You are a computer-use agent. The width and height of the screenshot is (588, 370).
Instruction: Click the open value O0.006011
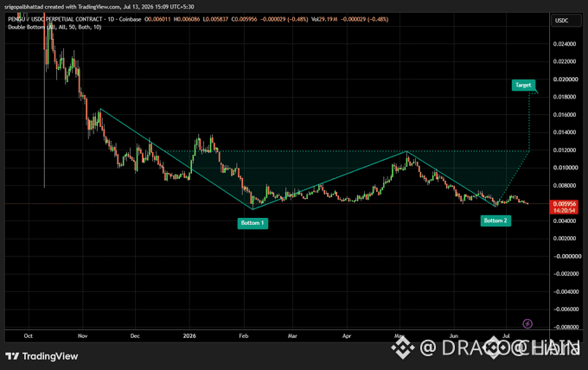(x=157, y=19)
